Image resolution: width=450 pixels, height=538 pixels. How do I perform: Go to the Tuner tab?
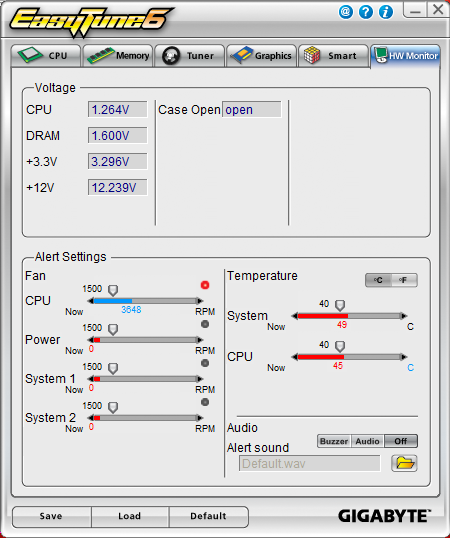point(190,56)
